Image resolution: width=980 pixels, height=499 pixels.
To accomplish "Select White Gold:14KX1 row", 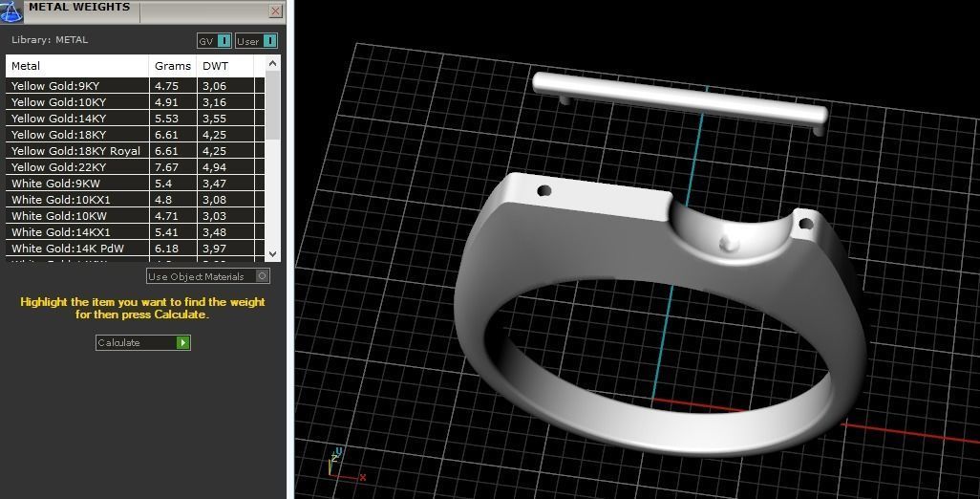I will click(x=135, y=232).
